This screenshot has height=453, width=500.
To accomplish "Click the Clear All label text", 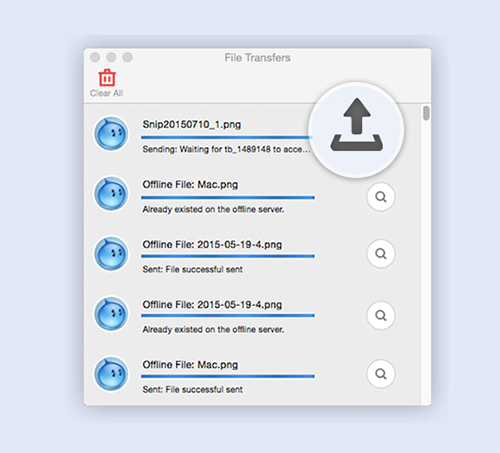I will 106,93.
